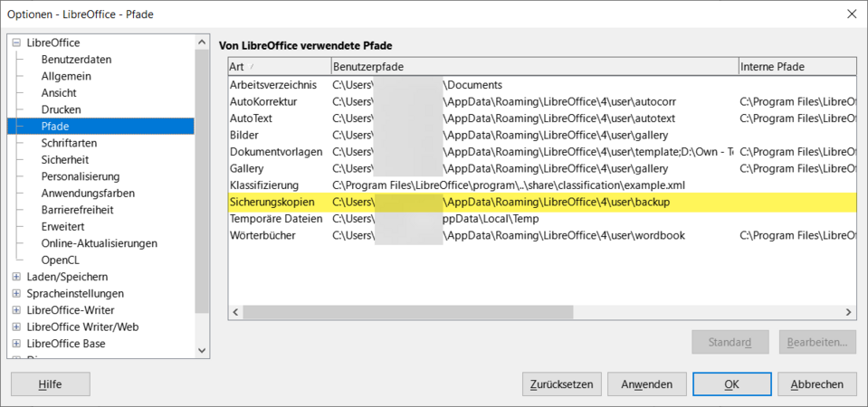This screenshot has height=407, width=868.
Task: Select the Wörterbücher path row
Action: pyautogui.click(x=542, y=235)
